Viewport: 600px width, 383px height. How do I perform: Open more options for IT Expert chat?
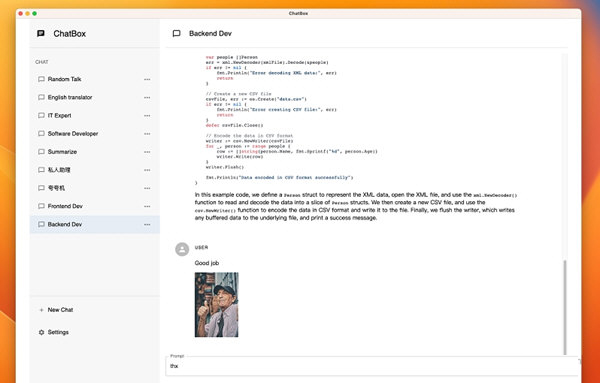147,116
